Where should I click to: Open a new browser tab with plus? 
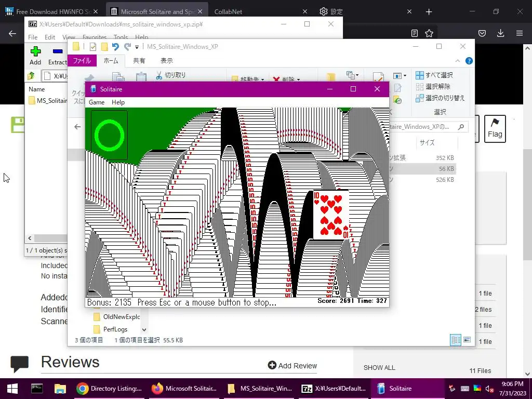coord(429,12)
